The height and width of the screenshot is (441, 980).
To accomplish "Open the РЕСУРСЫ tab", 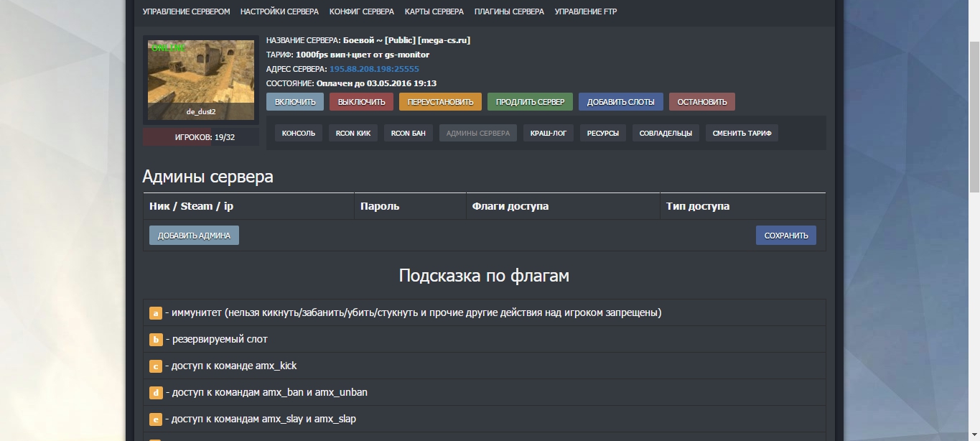I will click(x=603, y=133).
